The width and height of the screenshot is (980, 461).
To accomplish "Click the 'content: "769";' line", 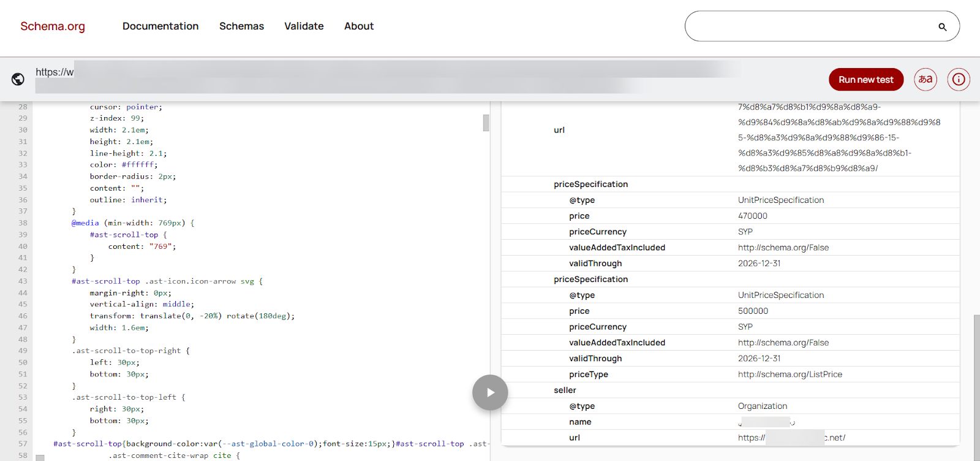I will pyautogui.click(x=142, y=246).
